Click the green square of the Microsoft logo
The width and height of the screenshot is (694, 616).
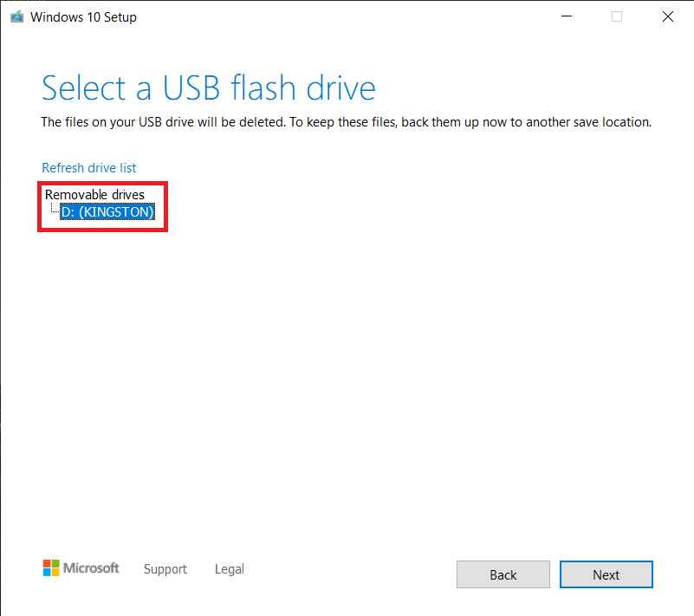click(x=55, y=563)
